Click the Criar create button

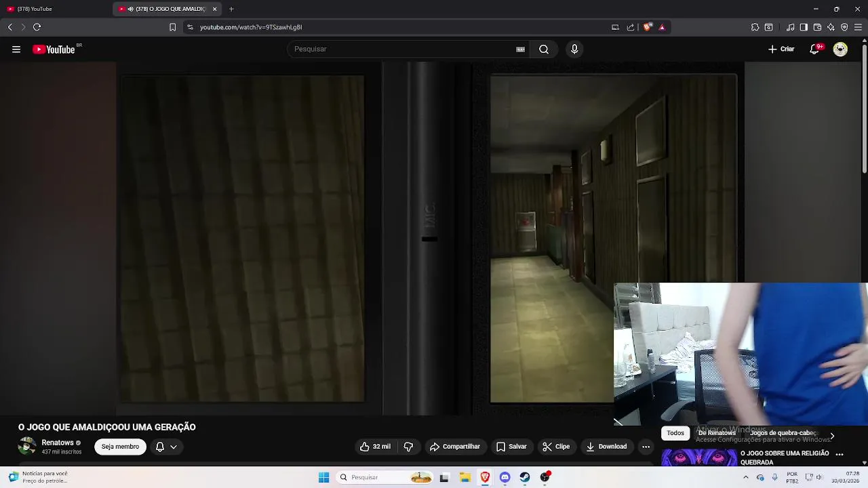coord(781,49)
